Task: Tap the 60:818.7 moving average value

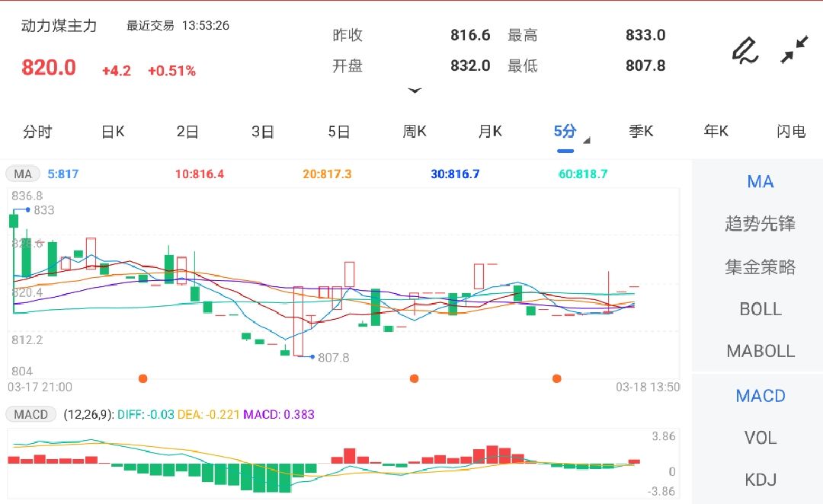Action: tap(583, 174)
